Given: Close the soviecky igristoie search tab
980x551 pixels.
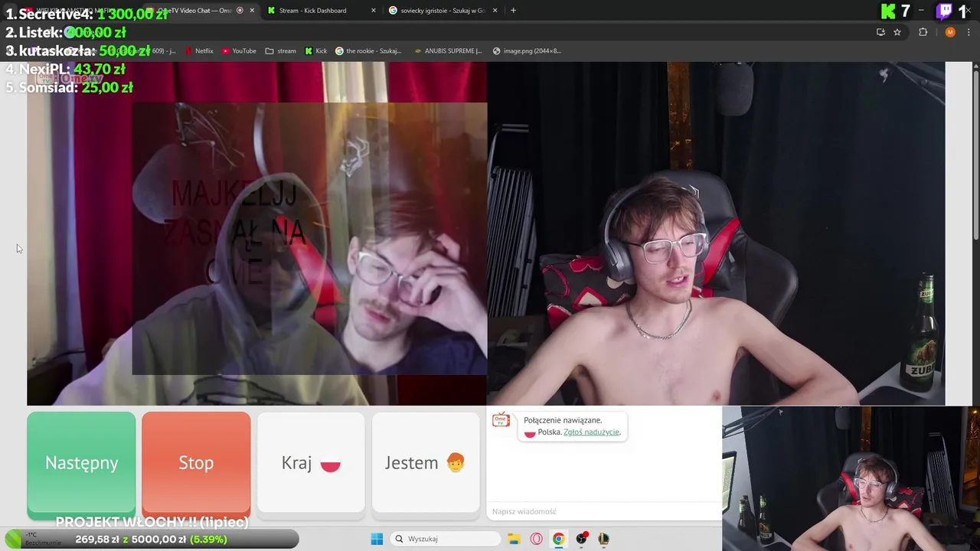Looking at the screenshot, I should point(495,11).
